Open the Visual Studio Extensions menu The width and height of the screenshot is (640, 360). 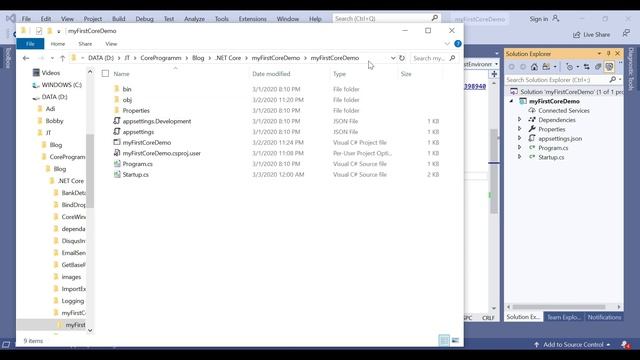[x=252, y=19]
